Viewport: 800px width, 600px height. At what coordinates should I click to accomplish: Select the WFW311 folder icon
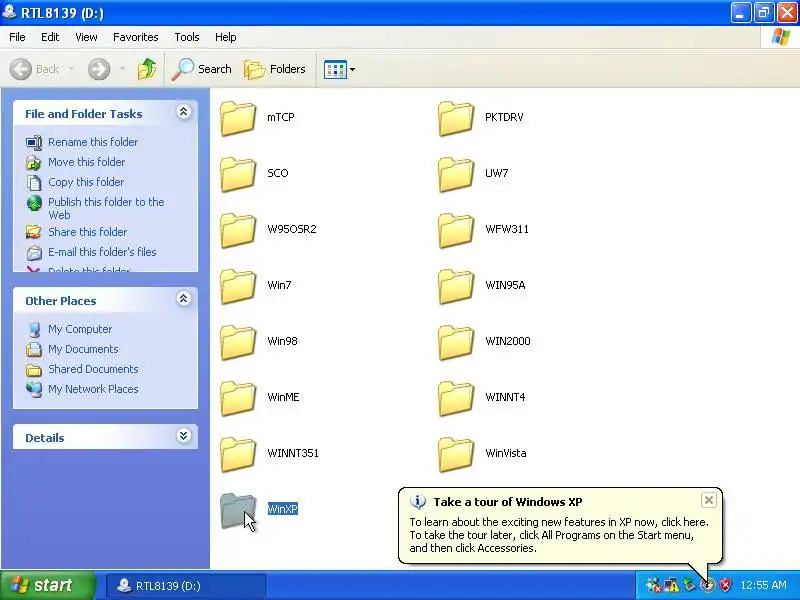[x=456, y=231]
